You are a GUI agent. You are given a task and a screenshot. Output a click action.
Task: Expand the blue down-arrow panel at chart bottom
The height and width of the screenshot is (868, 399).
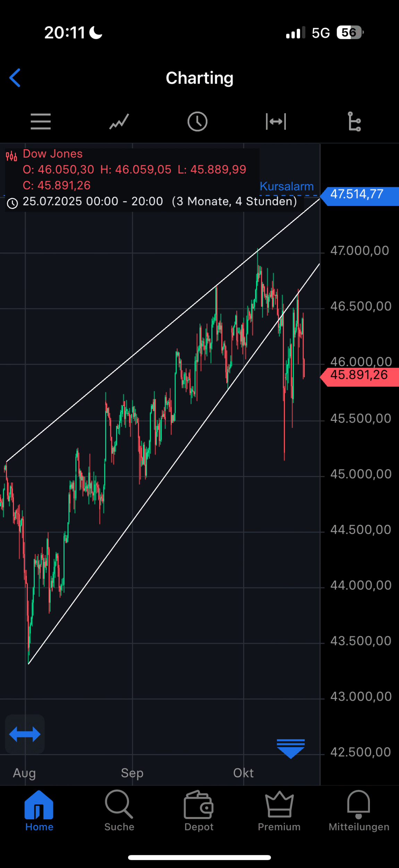[291, 748]
